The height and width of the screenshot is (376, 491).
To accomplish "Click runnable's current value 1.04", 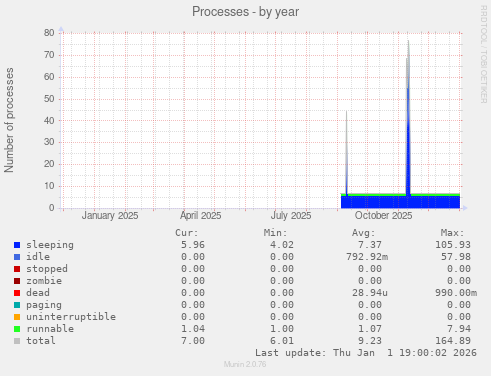I will [193, 329].
